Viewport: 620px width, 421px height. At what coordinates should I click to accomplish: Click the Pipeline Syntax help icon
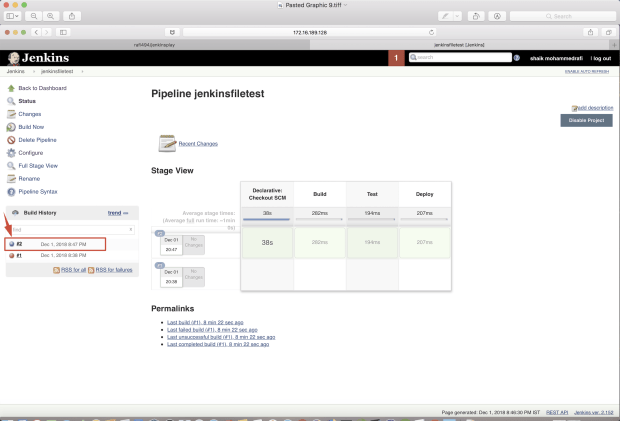11,192
